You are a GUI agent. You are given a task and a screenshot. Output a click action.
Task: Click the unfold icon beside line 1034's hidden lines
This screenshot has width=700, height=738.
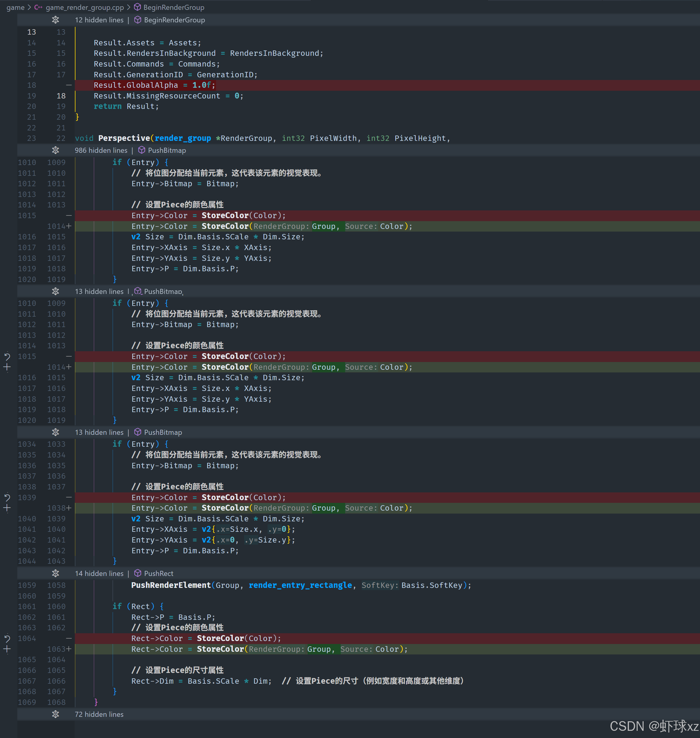[55, 432]
